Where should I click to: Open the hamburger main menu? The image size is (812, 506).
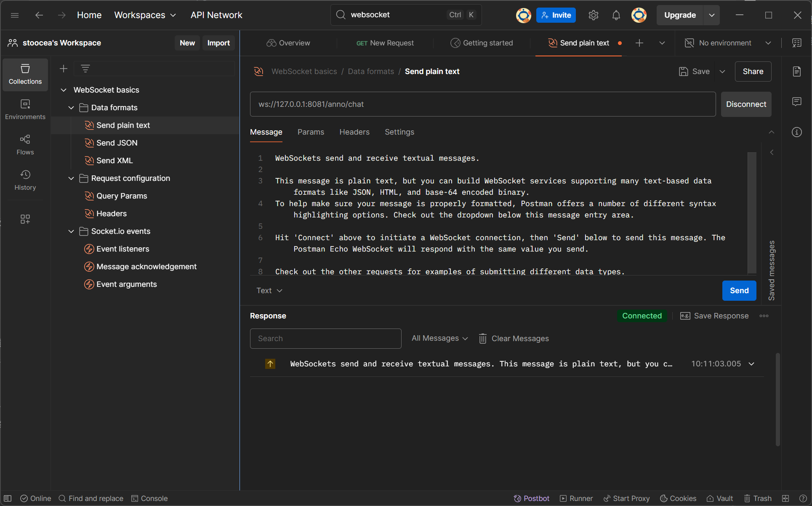pos(15,15)
